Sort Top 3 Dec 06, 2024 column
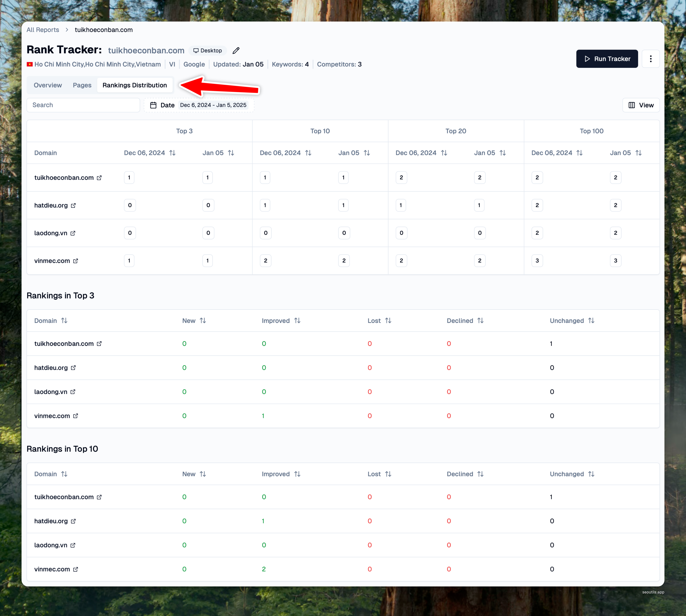The width and height of the screenshot is (686, 616). point(172,153)
